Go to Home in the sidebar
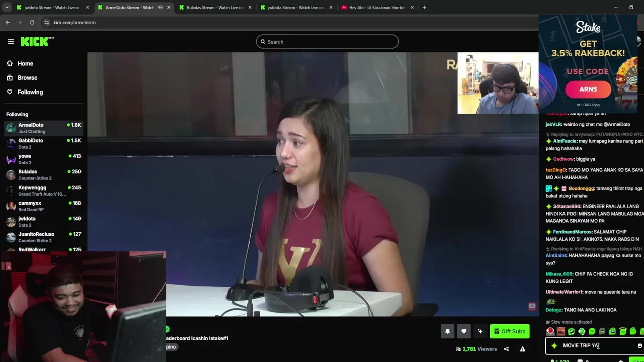This screenshot has height=362, width=644. [25, 64]
